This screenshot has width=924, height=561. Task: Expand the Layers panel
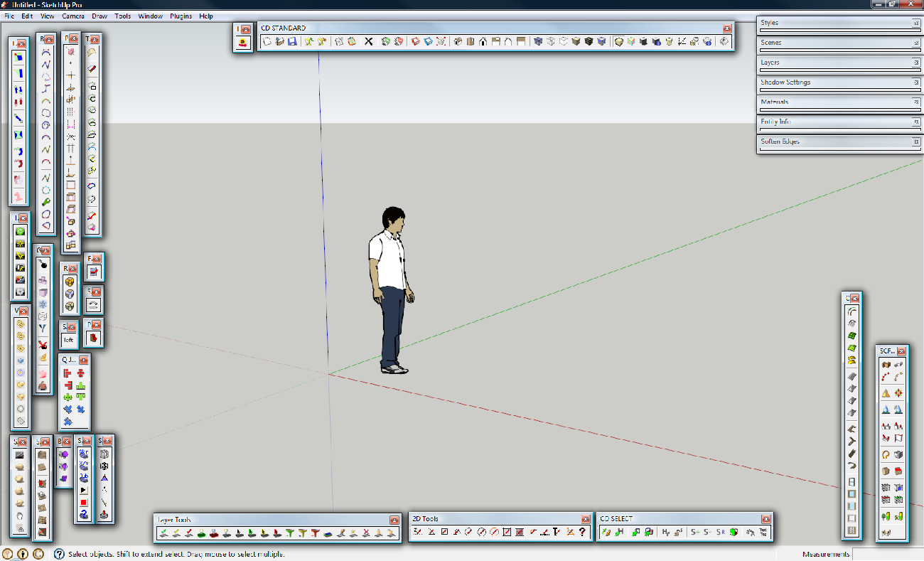point(839,63)
